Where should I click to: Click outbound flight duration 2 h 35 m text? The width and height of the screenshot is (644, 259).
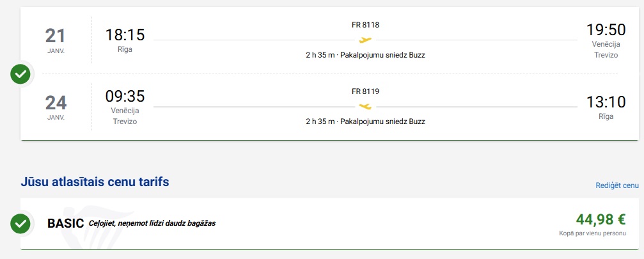tap(320, 55)
